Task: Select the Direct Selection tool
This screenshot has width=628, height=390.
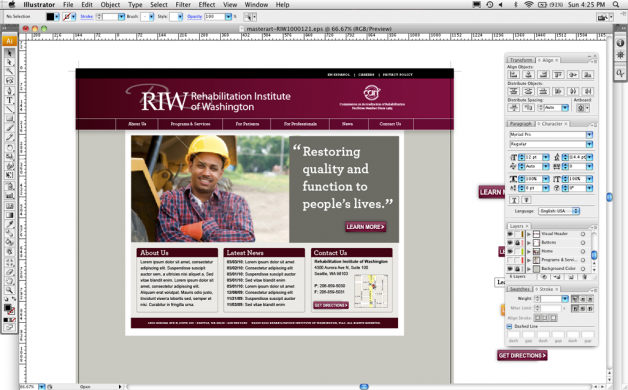Action: 10,62
